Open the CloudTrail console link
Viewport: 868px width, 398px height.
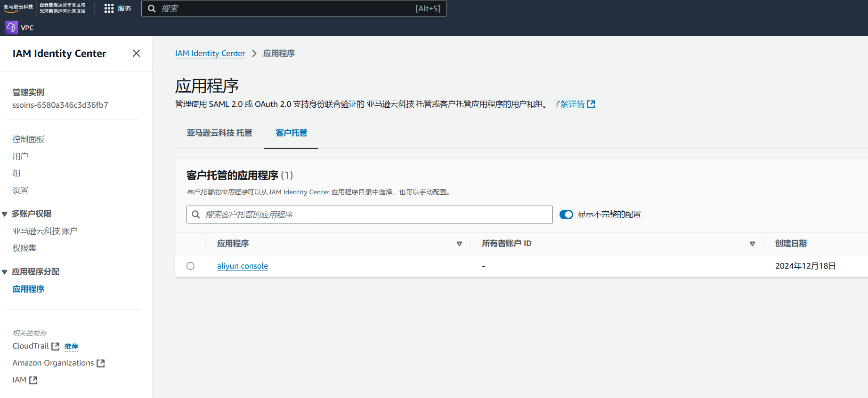click(x=31, y=346)
